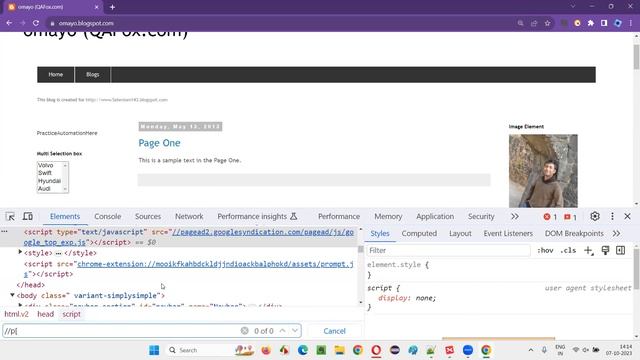Open Microsoft Edge from taskbar
This screenshot has width=640, height=360.
pos(303,350)
